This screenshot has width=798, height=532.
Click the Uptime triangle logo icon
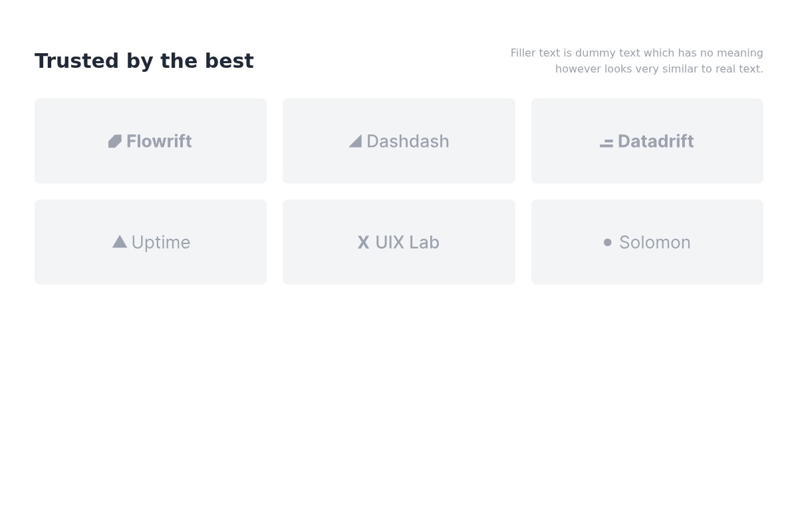click(x=120, y=242)
